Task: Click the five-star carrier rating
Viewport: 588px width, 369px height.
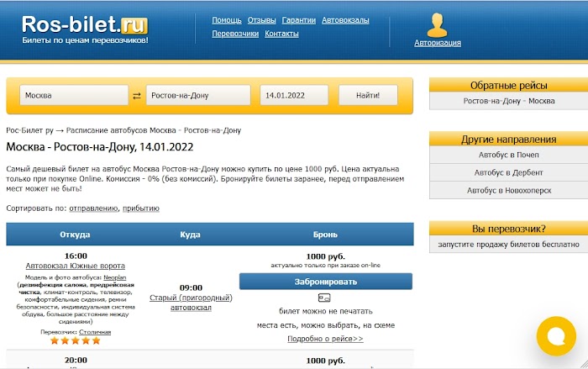Action: tap(76, 341)
